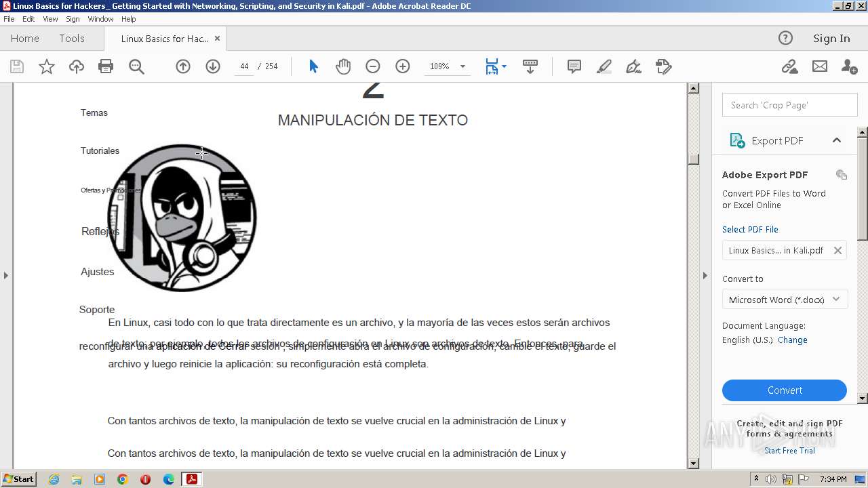Click the document scroll down arrow
This screenshot has width=868, height=488.
click(693, 464)
